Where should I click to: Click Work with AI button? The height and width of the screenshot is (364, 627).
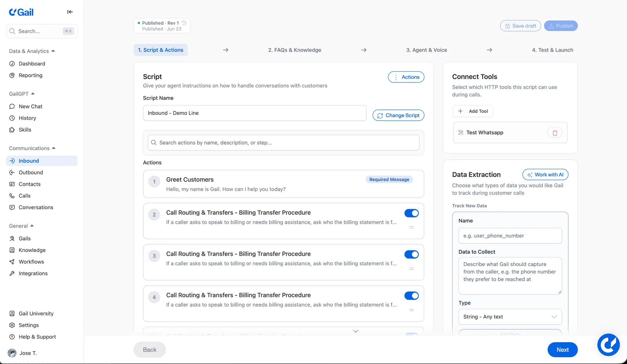coord(545,175)
